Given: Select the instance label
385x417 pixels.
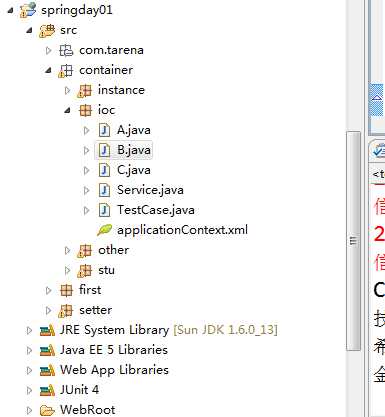Looking at the screenshot, I should pyautogui.click(x=121, y=90).
